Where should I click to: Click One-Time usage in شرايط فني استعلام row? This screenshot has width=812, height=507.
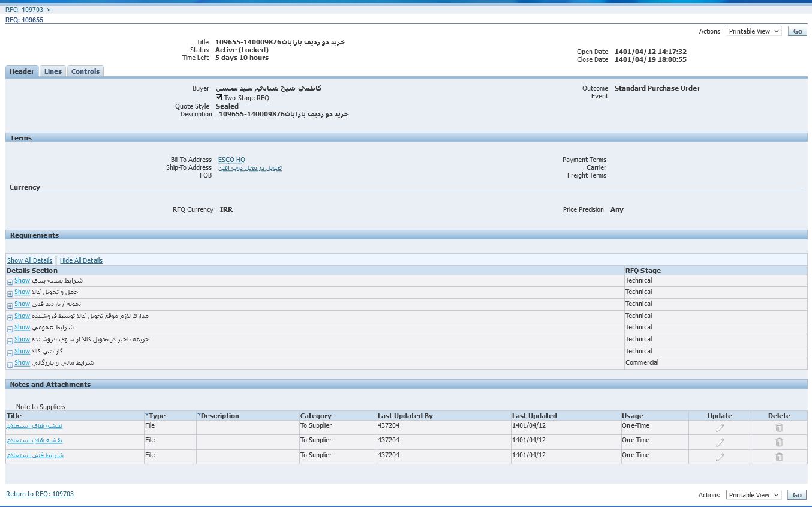(x=636, y=455)
